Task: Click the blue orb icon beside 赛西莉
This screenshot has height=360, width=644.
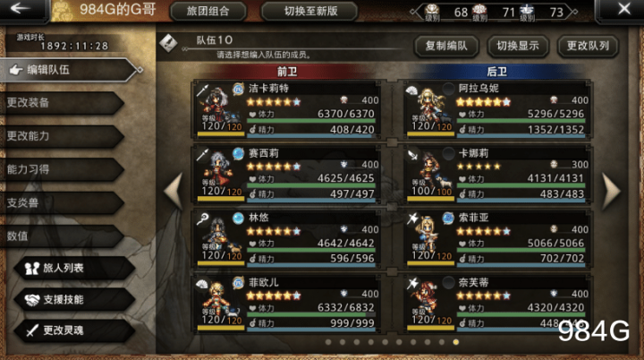Action: pos(238,153)
